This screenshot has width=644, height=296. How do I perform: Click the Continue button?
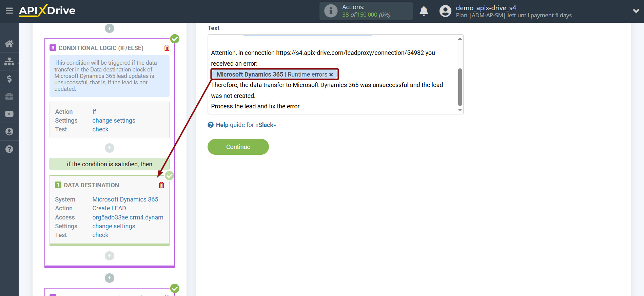pyautogui.click(x=238, y=147)
